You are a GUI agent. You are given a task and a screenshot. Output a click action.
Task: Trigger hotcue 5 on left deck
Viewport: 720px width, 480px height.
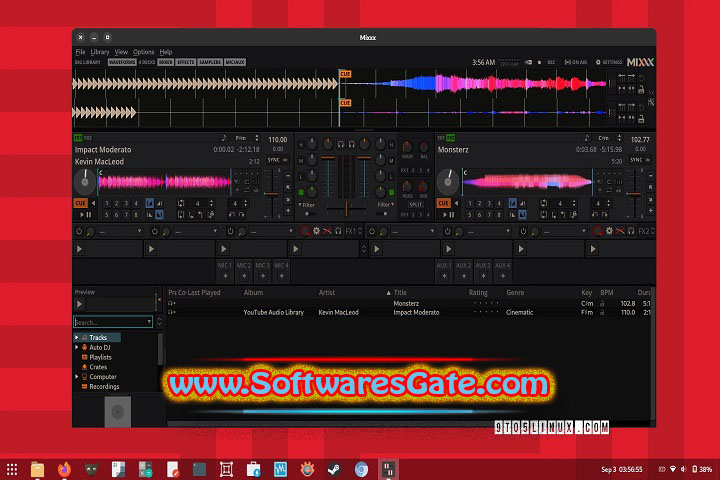pos(107,215)
